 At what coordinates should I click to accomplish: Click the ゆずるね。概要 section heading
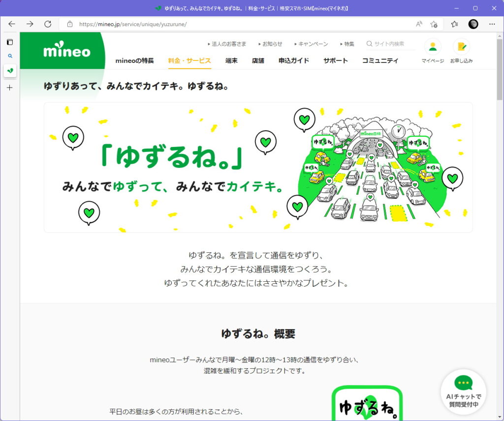[x=258, y=333]
